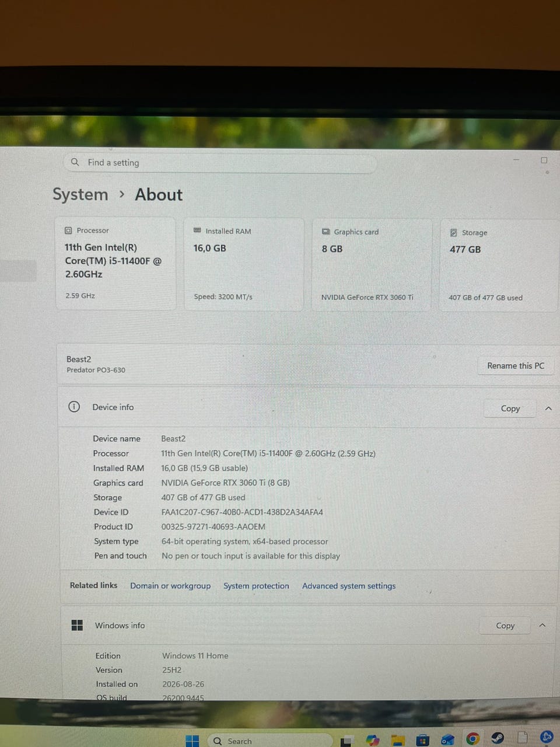The width and height of the screenshot is (560, 747).
Task: Click the search magnifier in Find a setting
Action: pyautogui.click(x=75, y=162)
